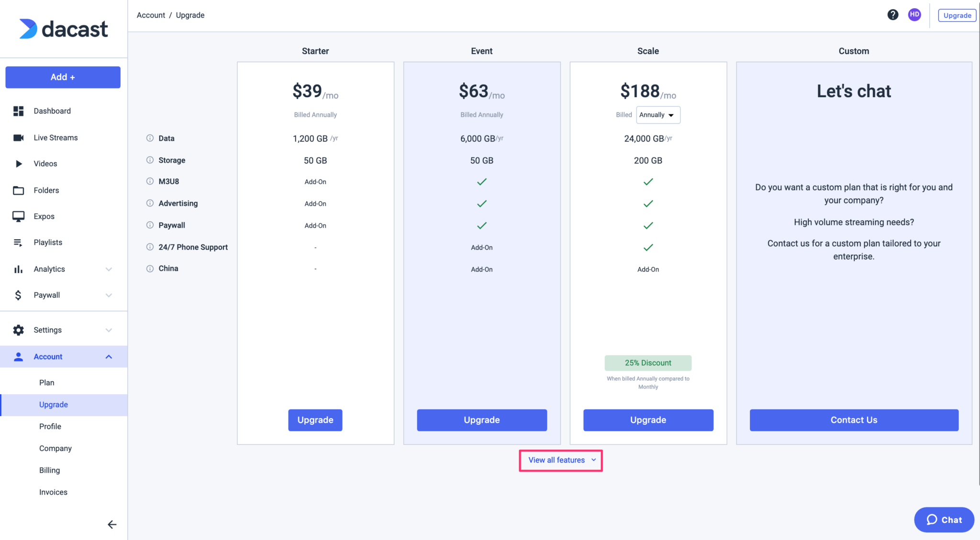
Task: Click the $63/mo Event price
Action: click(x=481, y=91)
